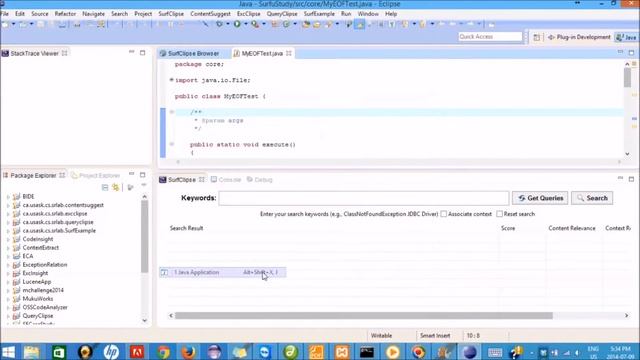Collapse all in Package Explorer toolbar
Screen dimensions: 640x360
point(105,187)
